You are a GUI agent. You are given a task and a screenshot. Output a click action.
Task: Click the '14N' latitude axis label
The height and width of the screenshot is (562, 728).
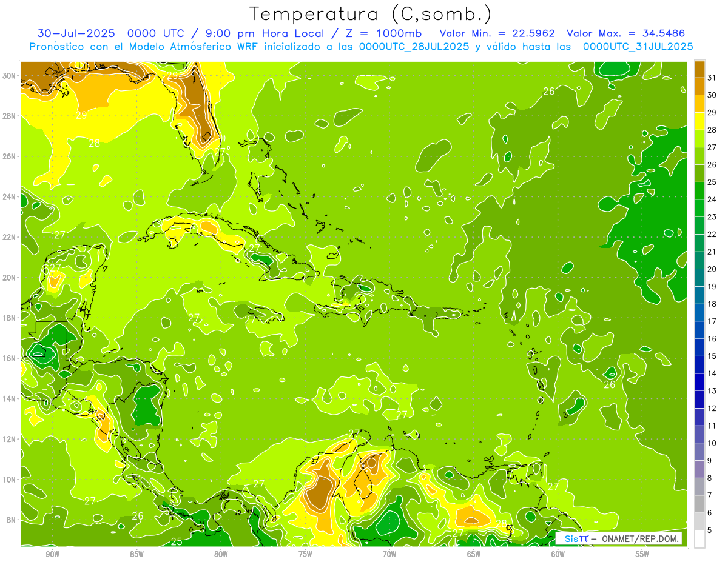point(10,398)
